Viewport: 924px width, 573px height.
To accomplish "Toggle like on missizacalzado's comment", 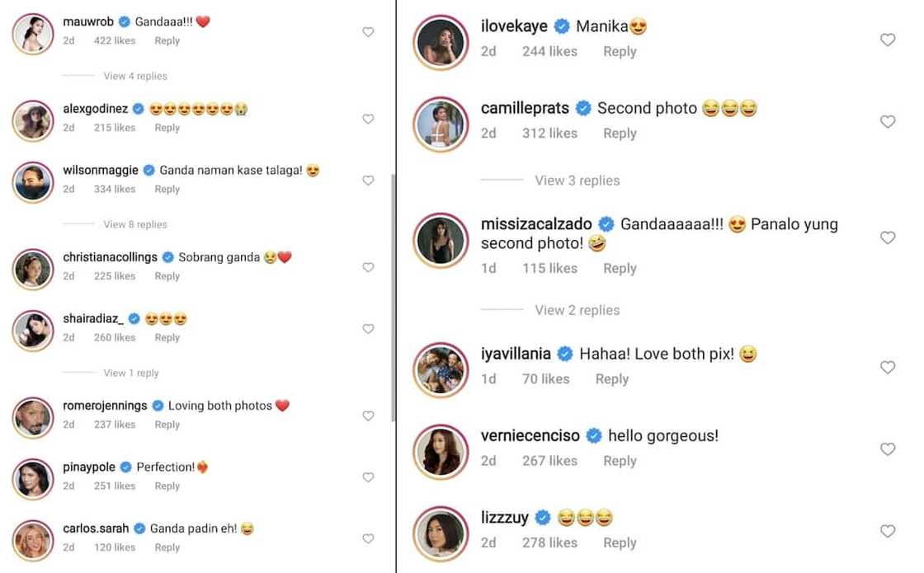I will coord(888,237).
